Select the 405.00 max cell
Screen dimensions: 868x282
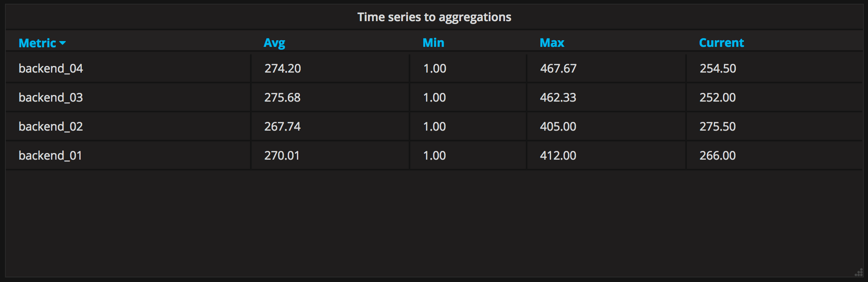point(558,126)
